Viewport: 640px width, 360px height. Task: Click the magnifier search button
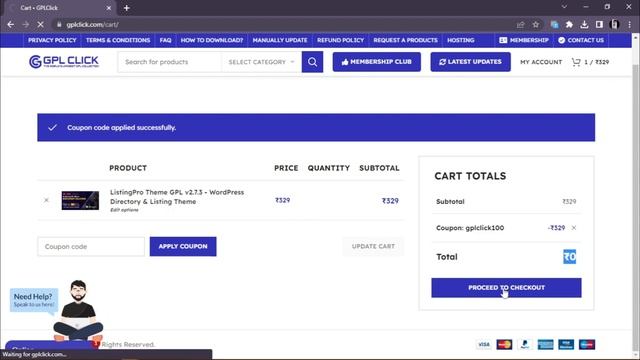pos(312,62)
